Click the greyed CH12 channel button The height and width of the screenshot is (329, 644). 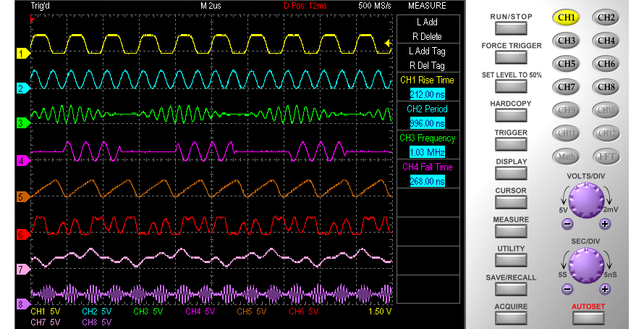click(x=606, y=133)
